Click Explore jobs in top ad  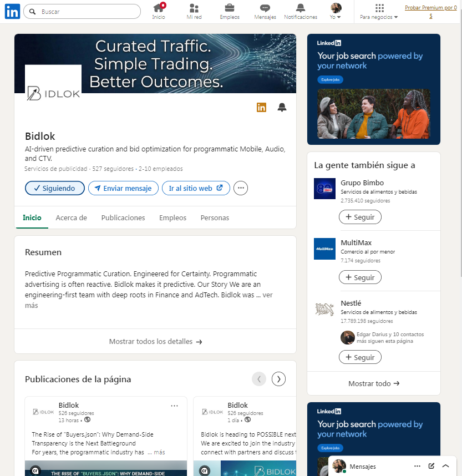[x=330, y=79]
